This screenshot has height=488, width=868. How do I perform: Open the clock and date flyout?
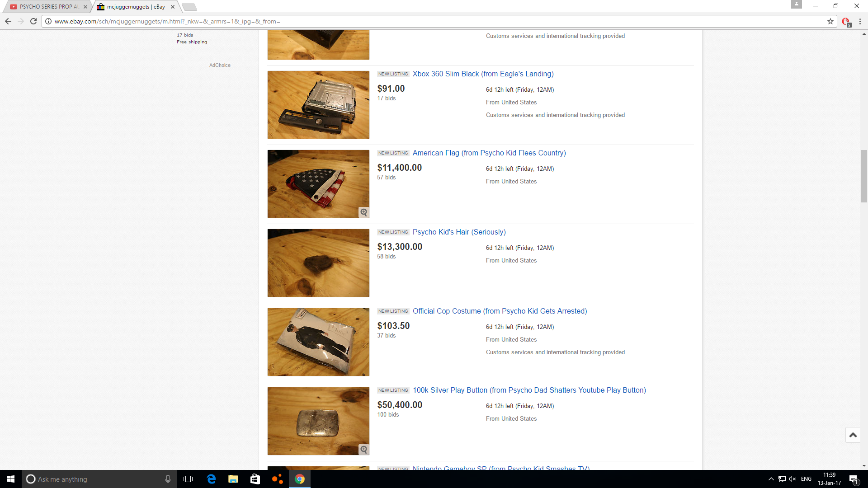pos(829,479)
